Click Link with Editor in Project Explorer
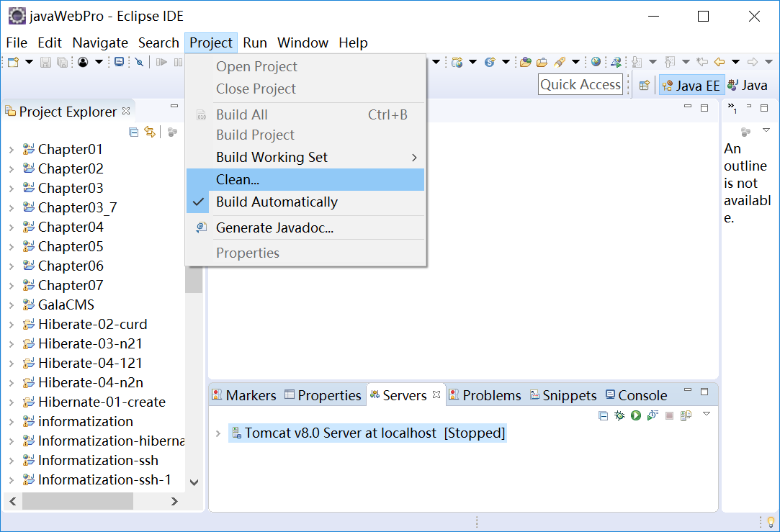The image size is (780, 532). 150,132
